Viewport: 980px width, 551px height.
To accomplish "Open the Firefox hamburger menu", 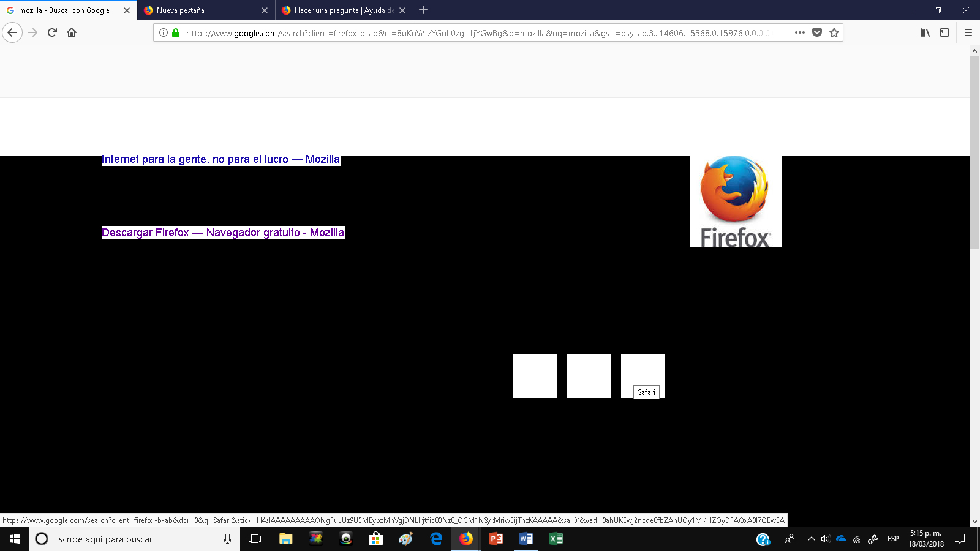I will (x=970, y=33).
